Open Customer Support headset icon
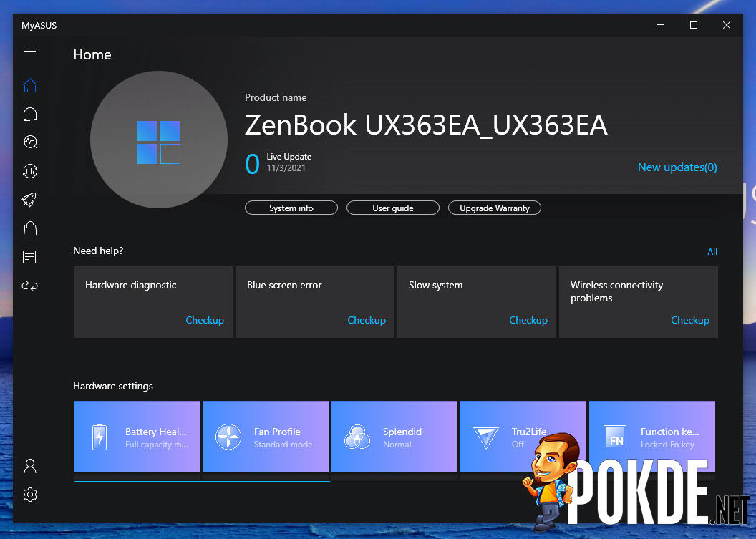Screen dimensions: 756x539 [30, 114]
